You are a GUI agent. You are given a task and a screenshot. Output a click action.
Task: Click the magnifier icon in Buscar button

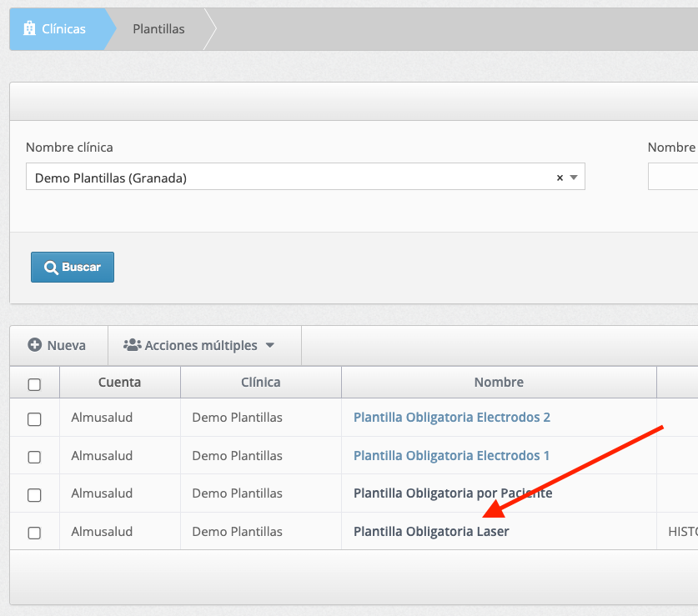click(51, 268)
